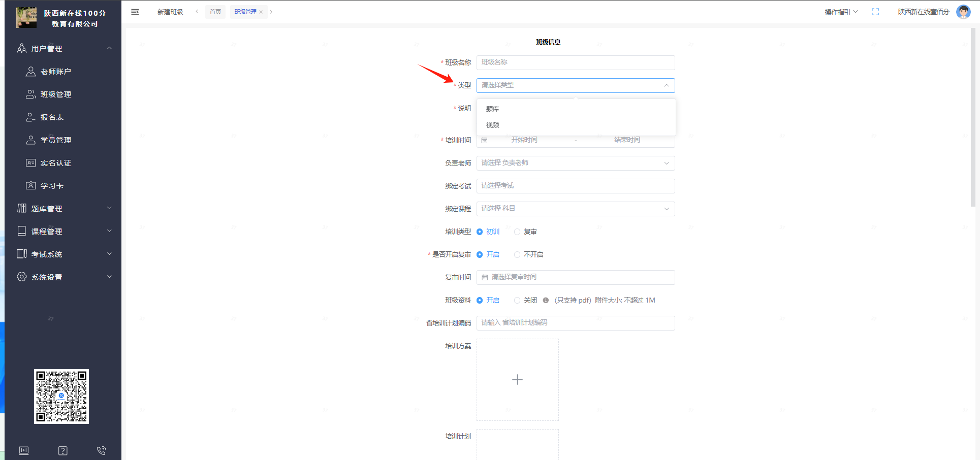The image size is (980, 460).
Task: Expand the 题库管理 menu
Action: 109,208
